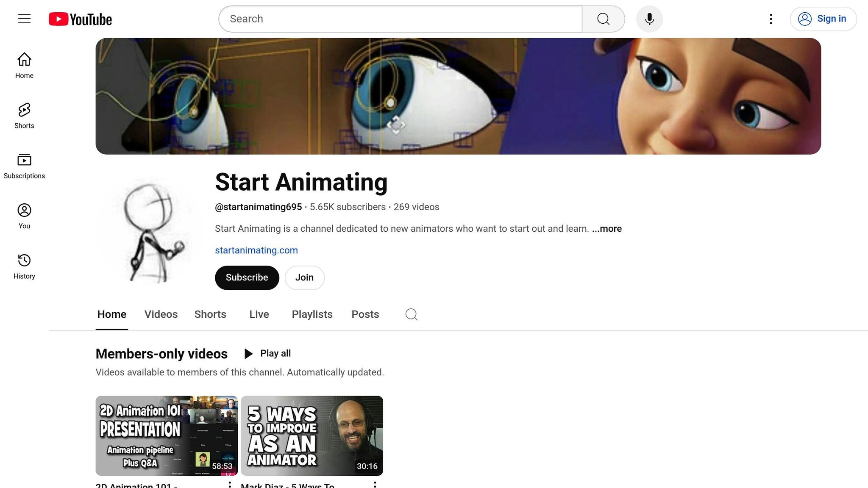Click the Join membership button
This screenshot has width=868, height=488.
click(x=304, y=277)
